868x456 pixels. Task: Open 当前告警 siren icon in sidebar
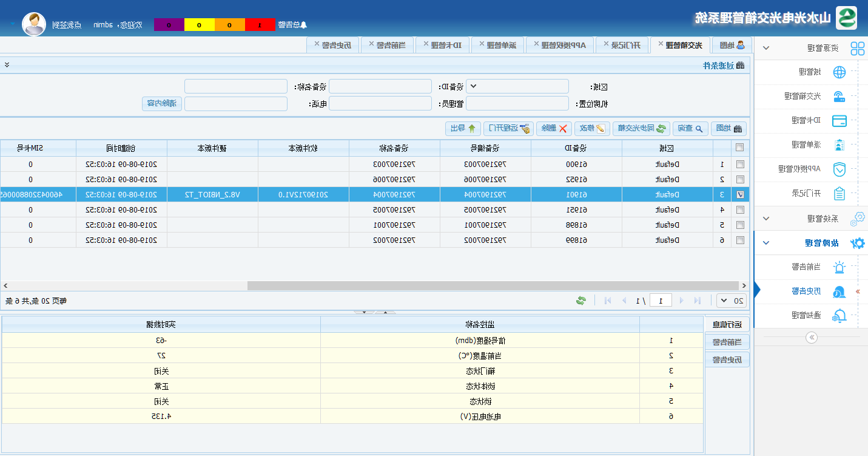839,267
